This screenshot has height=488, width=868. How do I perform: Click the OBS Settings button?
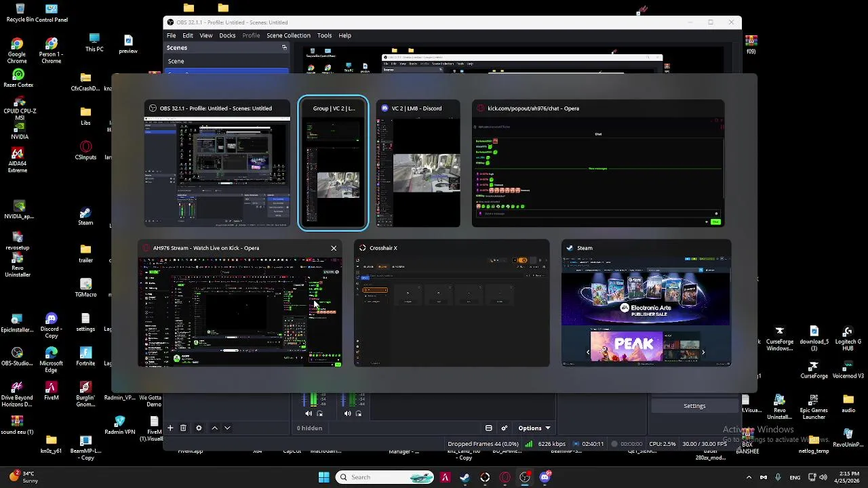(x=694, y=405)
